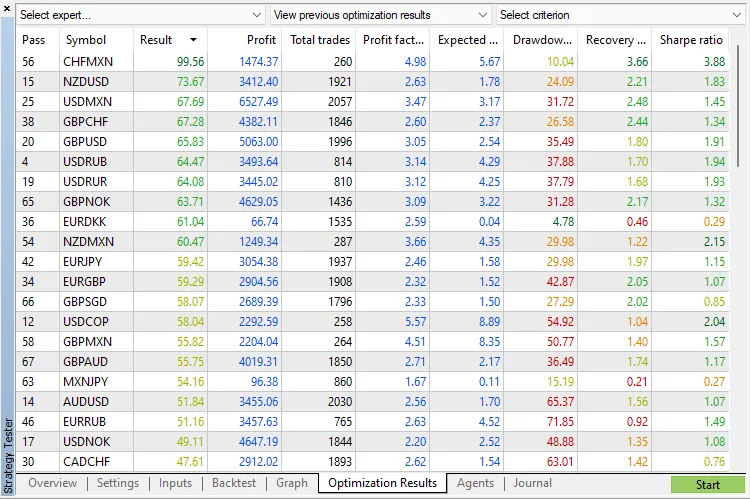Open the Journal tab
The height and width of the screenshot is (500, 750).
point(533,483)
